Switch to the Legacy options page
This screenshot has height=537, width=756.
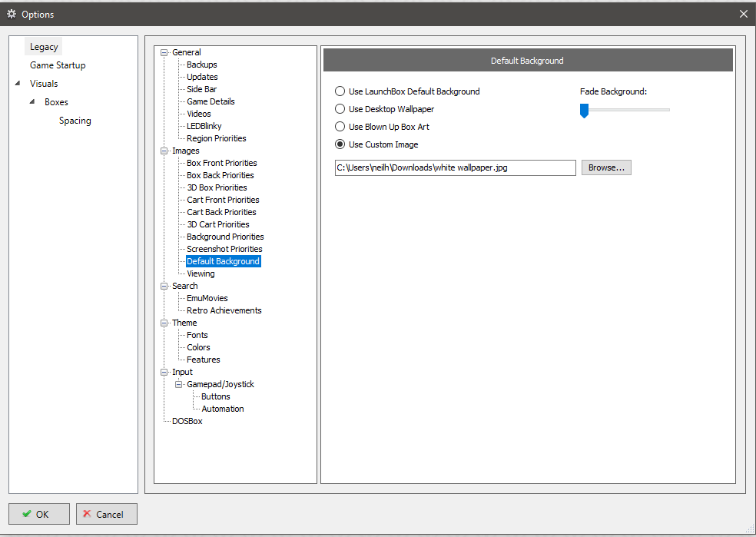(x=44, y=47)
